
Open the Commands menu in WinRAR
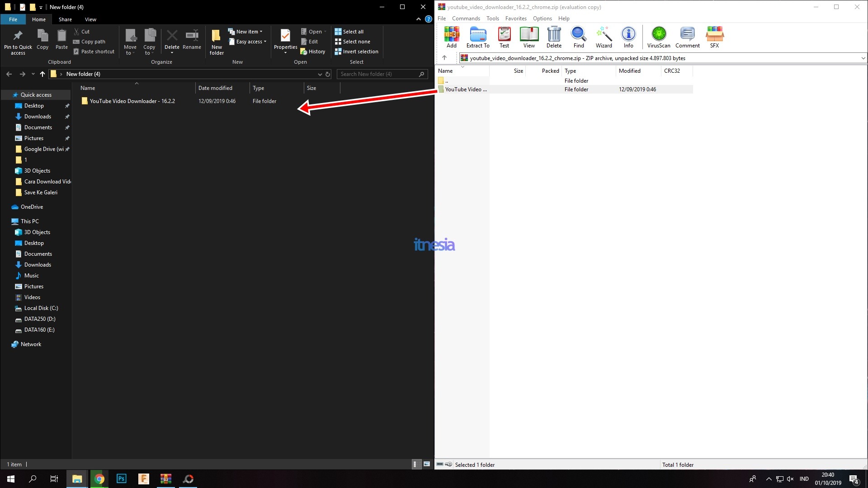tap(466, 19)
